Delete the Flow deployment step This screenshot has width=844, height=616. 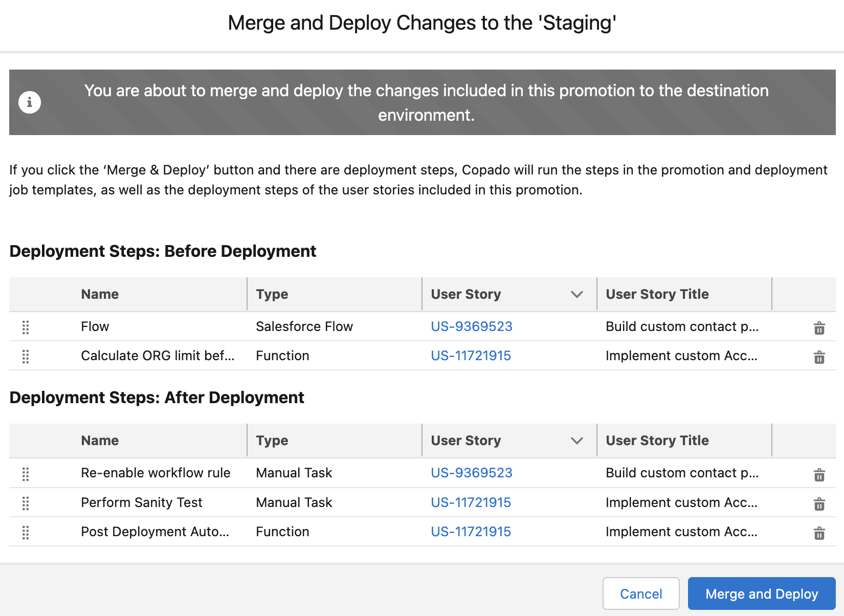[x=819, y=327]
